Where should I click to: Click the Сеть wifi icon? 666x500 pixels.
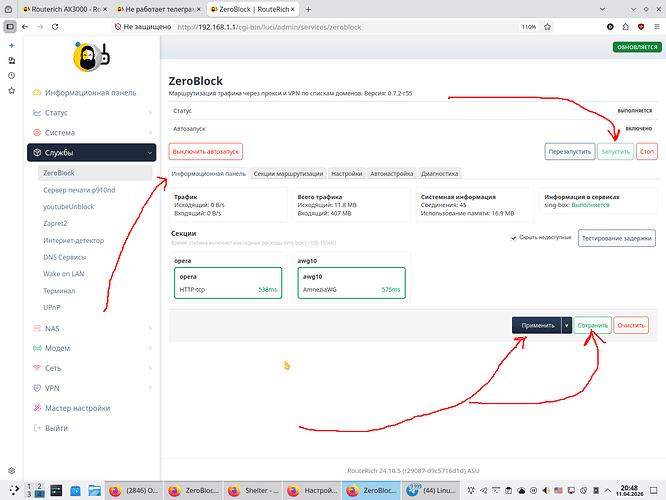point(37,368)
